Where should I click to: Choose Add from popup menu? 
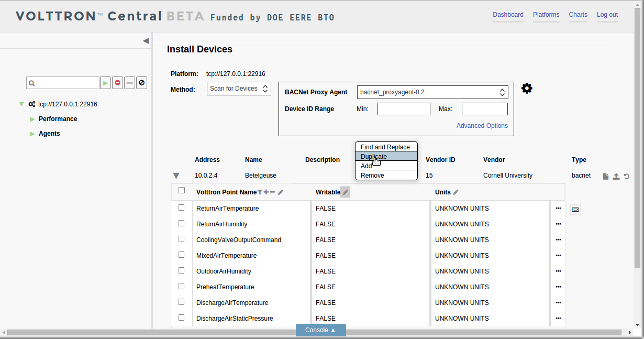tap(386, 166)
